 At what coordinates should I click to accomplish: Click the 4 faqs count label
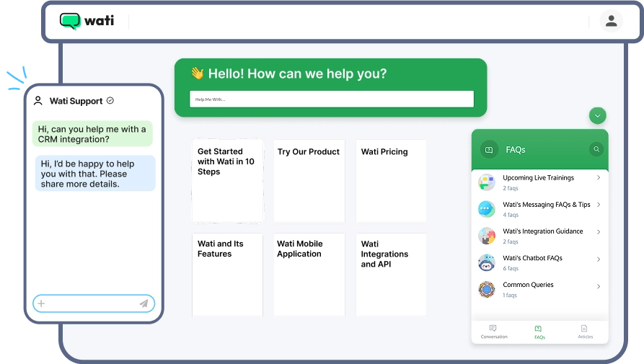click(x=511, y=215)
